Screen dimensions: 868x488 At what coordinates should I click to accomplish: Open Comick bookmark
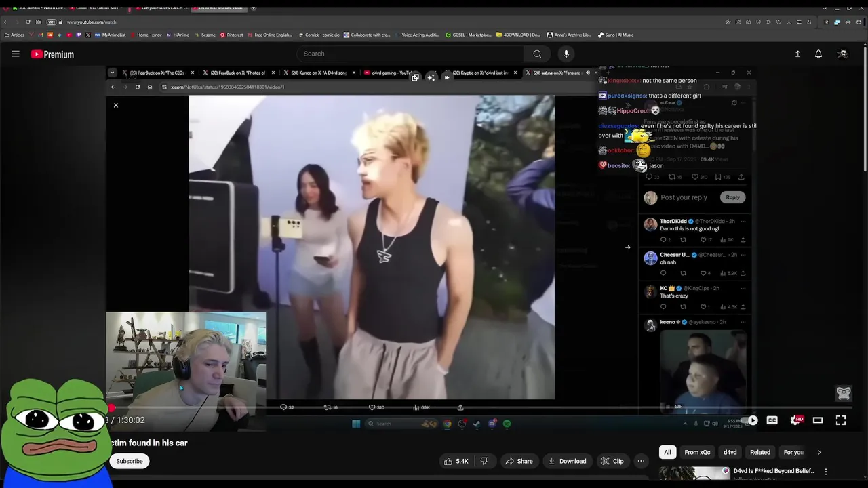(319, 35)
